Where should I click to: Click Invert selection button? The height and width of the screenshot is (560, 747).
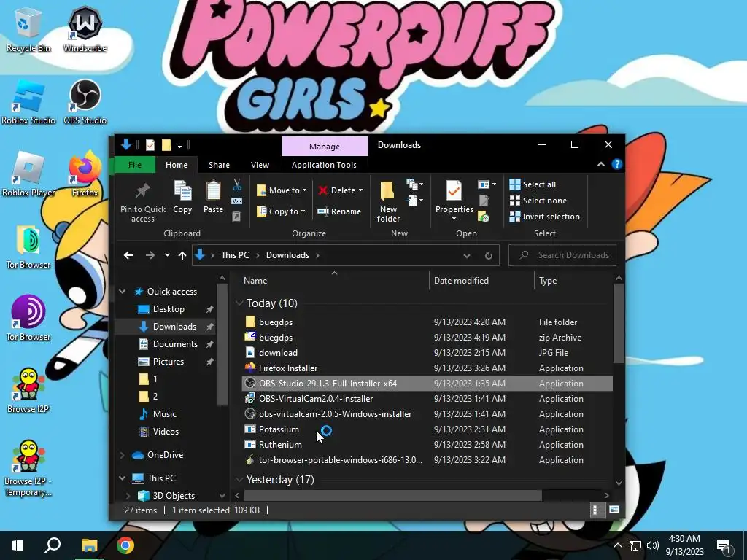(x=544, y=217)
